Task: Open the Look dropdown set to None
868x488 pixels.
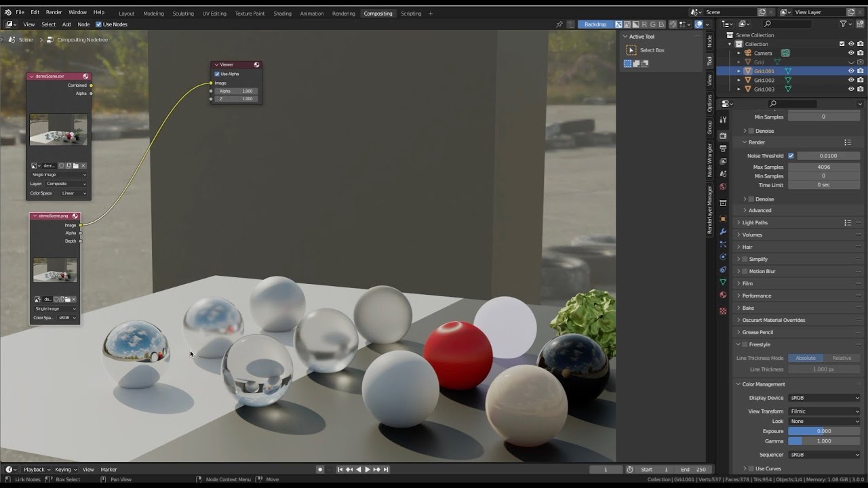Action: point(825,422)
